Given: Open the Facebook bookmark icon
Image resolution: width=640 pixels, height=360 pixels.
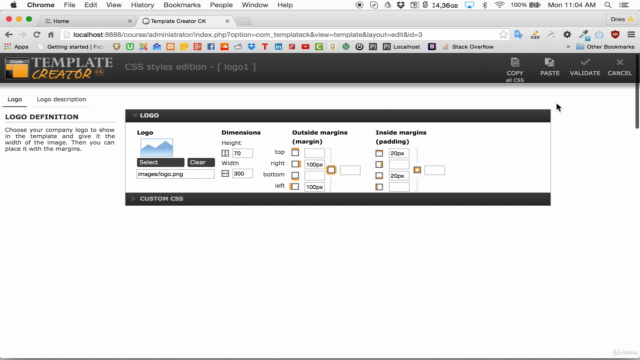Looking at the screenshot, I should coord(211,47).
